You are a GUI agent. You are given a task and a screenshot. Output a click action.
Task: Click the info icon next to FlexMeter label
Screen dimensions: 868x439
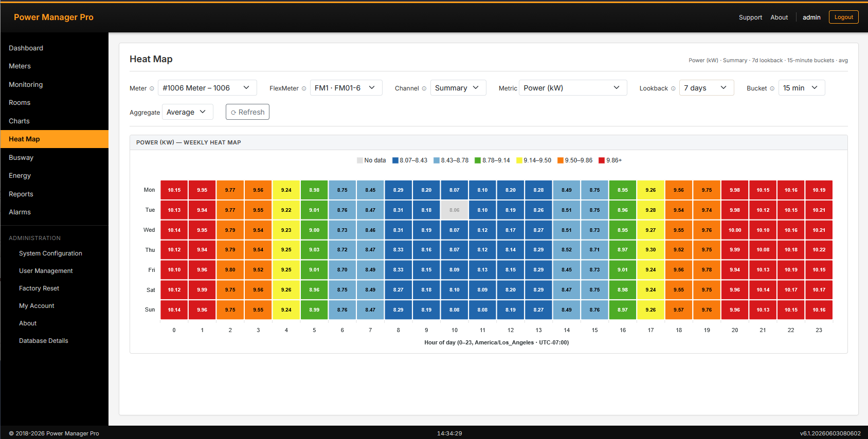[304, 88]
